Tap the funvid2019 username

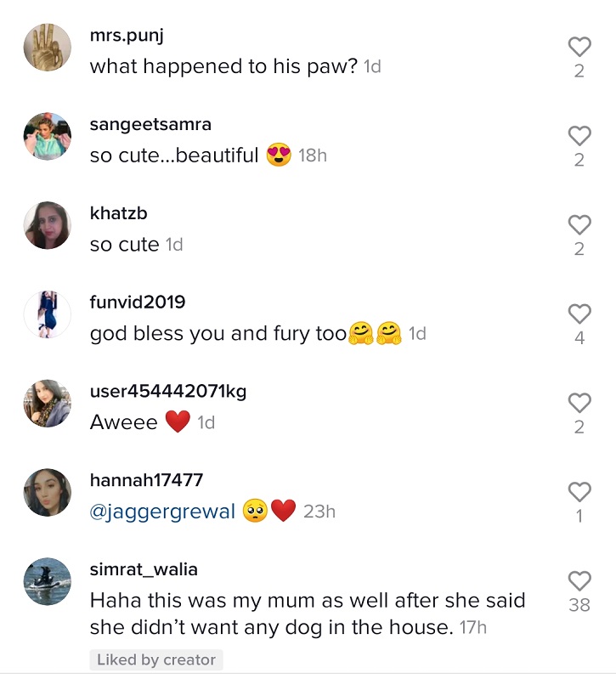138,302
